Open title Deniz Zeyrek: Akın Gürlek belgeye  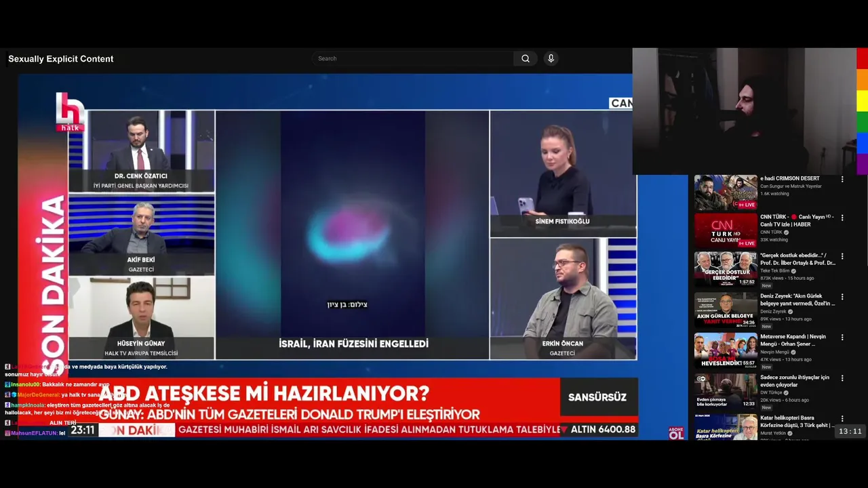coord(797,300)
